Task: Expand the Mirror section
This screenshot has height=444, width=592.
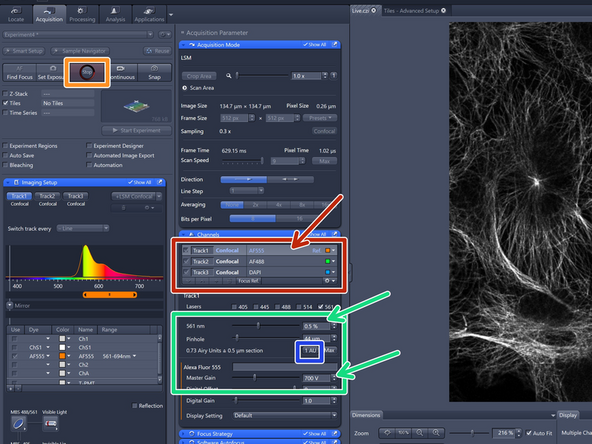Action: pyautogui.click(x=10, y=305)
